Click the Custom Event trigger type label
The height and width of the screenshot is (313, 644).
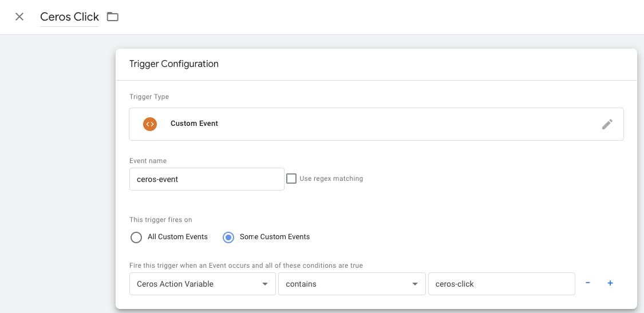pyautogui.click(x=194, y=124)
